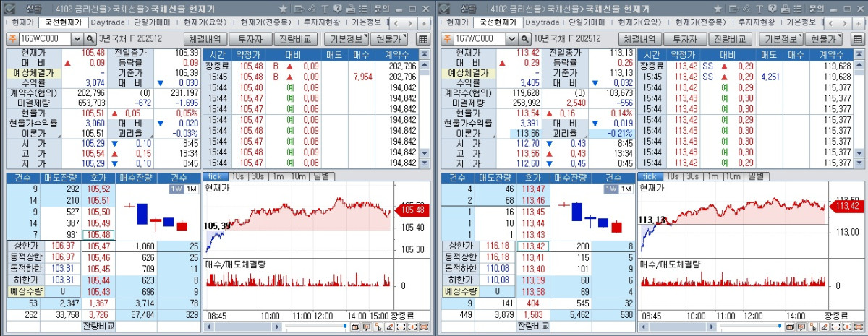The image size is (868, 336).
Task: Toggle the 1W candle period in left window
Action: click(x=176, y=189)
